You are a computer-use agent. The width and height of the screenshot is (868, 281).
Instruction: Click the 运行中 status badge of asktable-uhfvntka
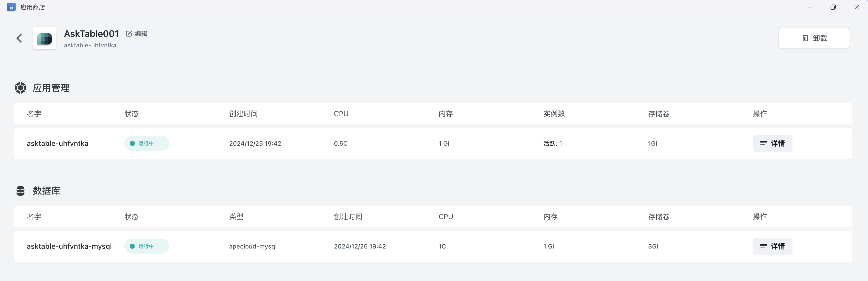click(147, 144)
